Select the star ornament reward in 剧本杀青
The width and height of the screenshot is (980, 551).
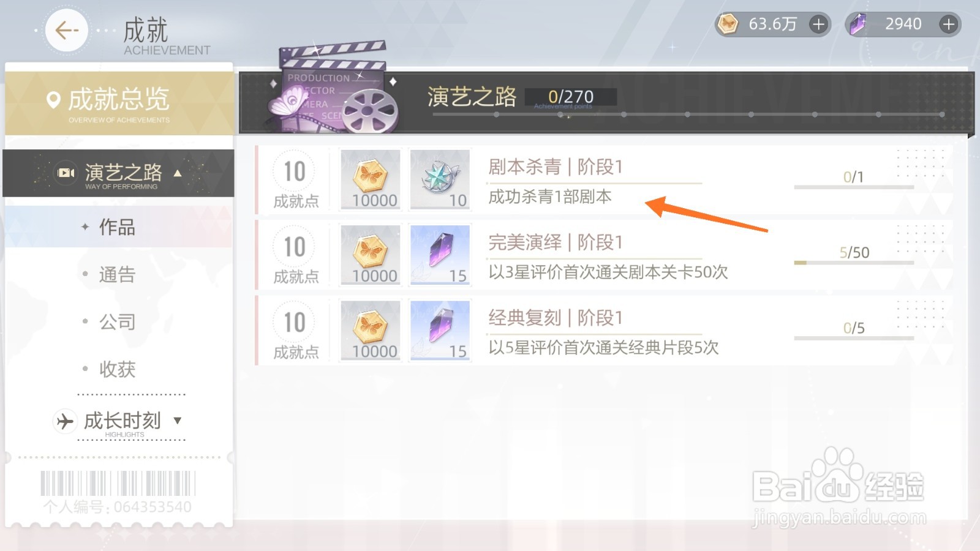(x=440, y=179)
